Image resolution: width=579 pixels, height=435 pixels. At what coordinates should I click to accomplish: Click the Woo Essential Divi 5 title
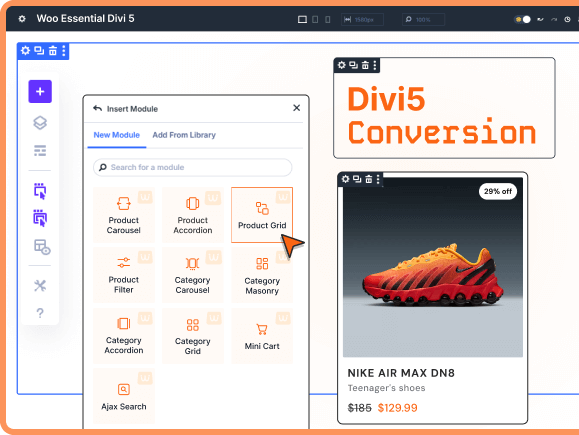[x=85, y=18]
